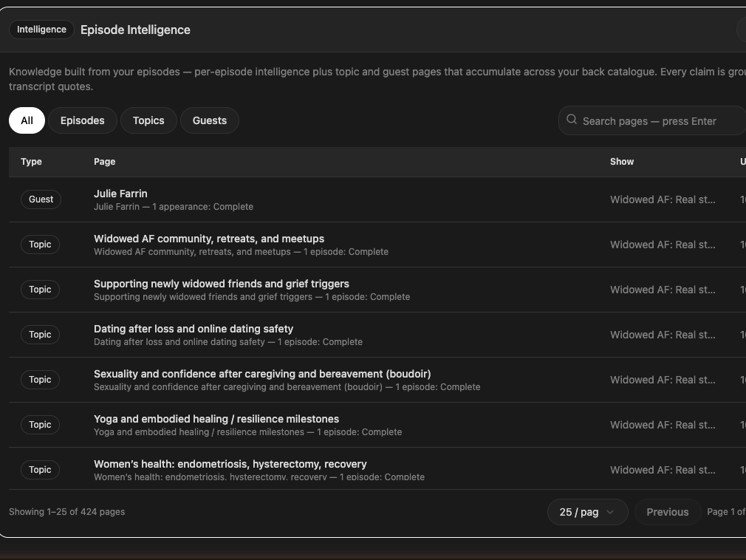Image resolution: width=746 pixels, height=560 pixels.
Task: Click Topic badge on Sexuality and confidence row
Action: (x=40, y=380)
